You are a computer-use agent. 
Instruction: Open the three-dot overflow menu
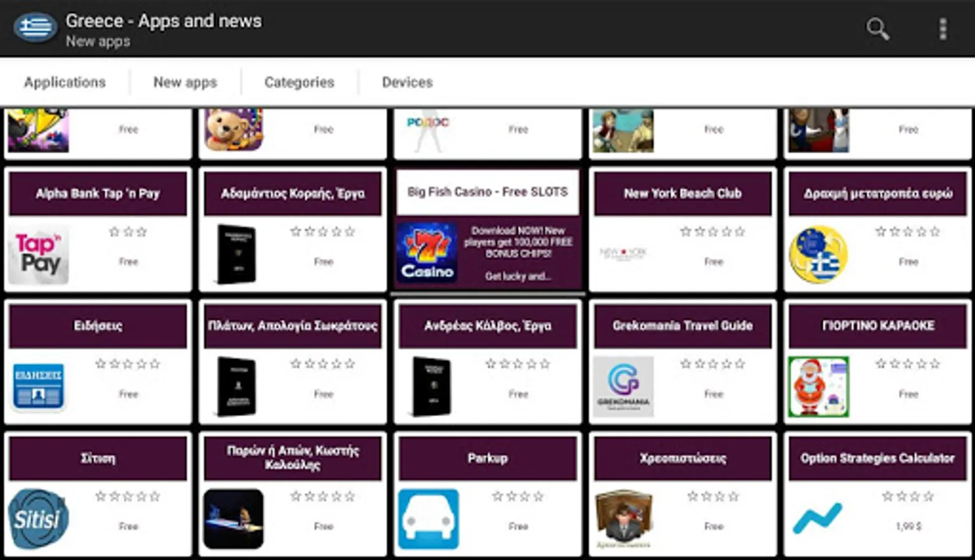point(943,29)
